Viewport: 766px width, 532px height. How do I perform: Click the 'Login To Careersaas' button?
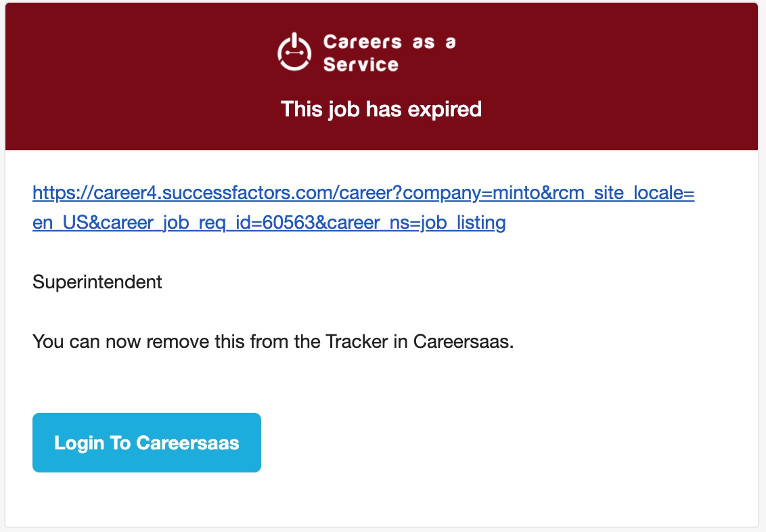(x=147, y=443)
